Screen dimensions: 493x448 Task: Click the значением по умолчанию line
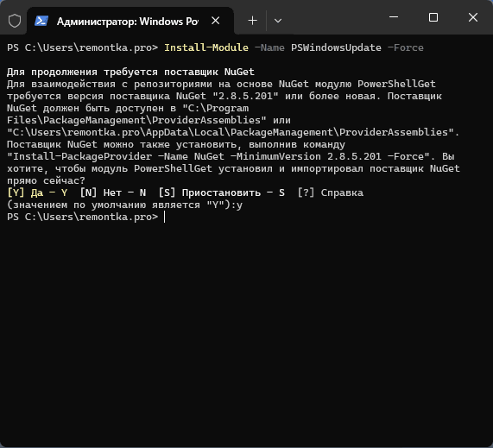point(124,205)
